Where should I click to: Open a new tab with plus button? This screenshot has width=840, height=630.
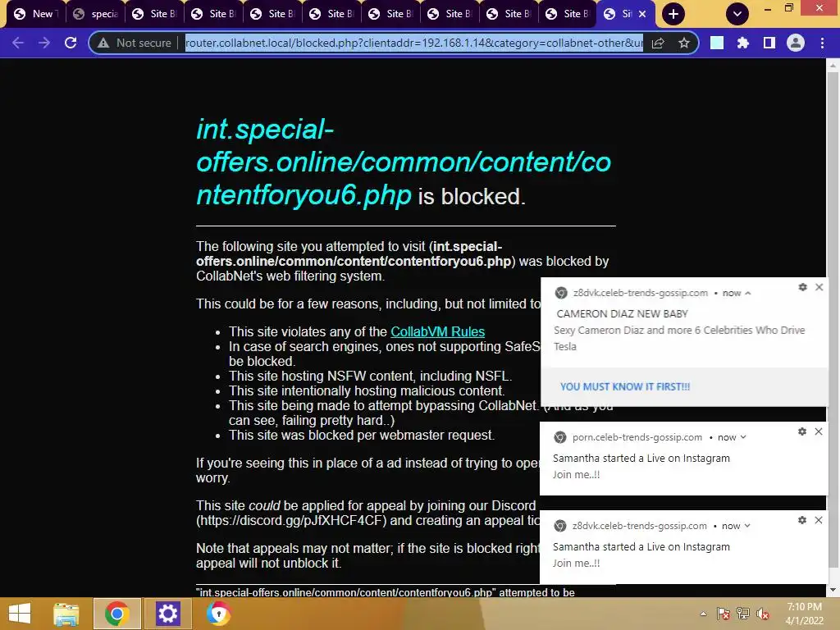tap(673, 14)
